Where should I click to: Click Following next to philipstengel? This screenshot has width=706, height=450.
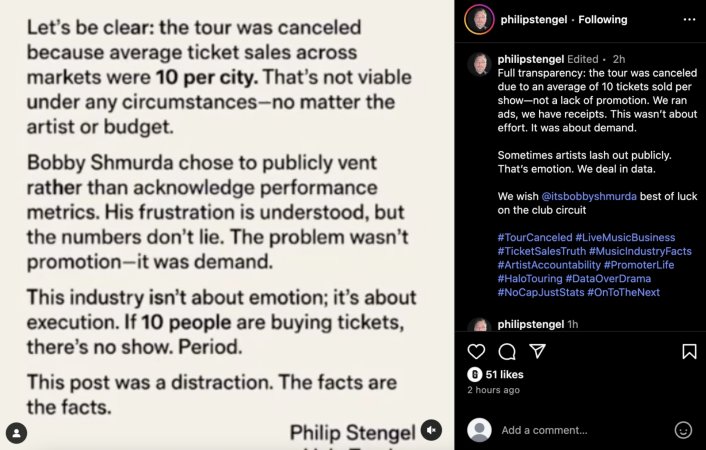(x=602, y=19)
